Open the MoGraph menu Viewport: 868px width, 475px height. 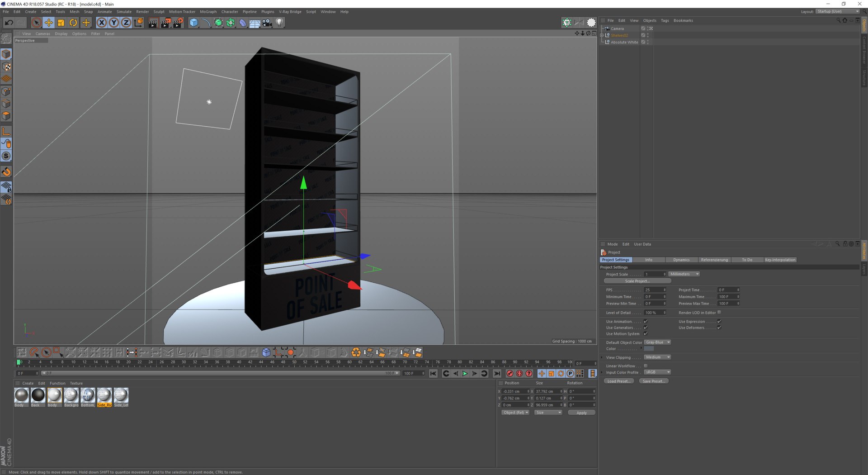(208, 12)
